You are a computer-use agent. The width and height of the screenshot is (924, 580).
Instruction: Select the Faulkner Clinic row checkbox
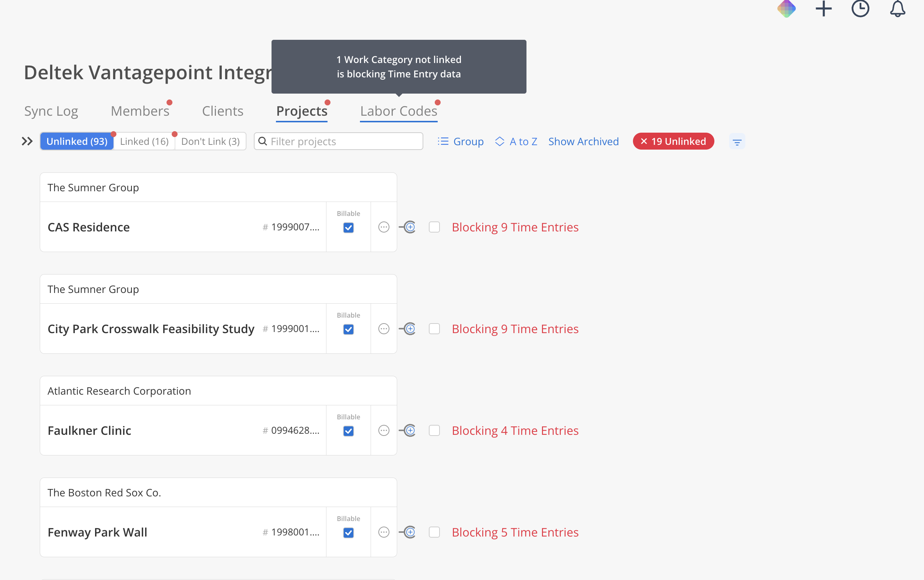[434, 430]
